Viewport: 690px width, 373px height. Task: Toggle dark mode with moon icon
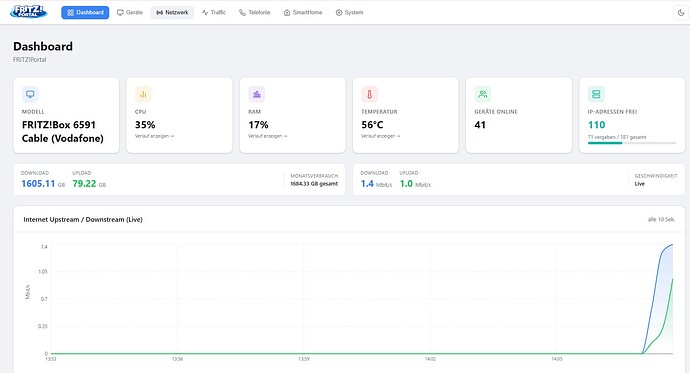click(681, 13)
